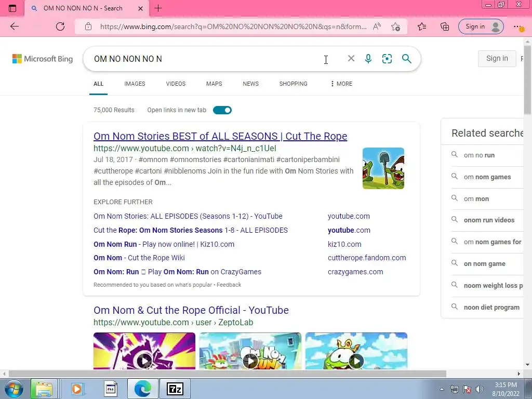Click the browser address bar URL
The image size is (532, 399).
(233, 26)
